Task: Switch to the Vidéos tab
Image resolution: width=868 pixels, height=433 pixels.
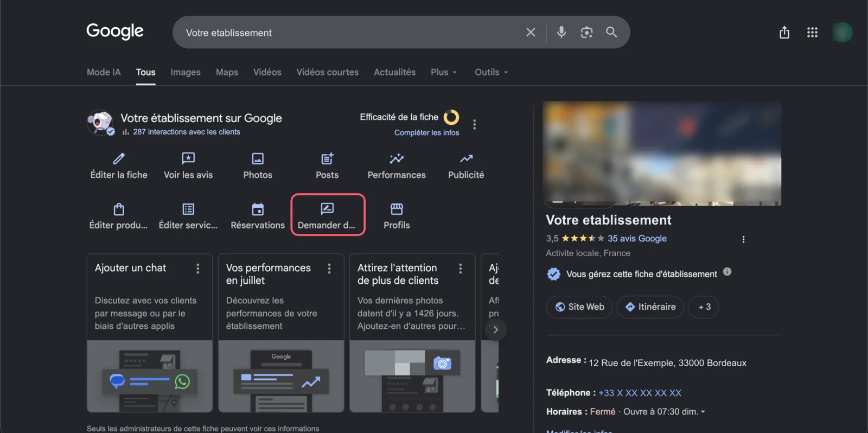Action: point(267,72)
